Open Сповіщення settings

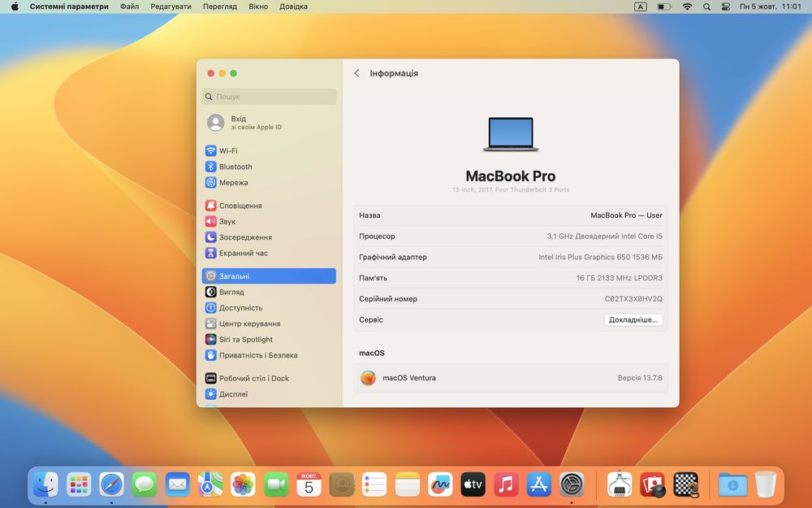(269, 206)
